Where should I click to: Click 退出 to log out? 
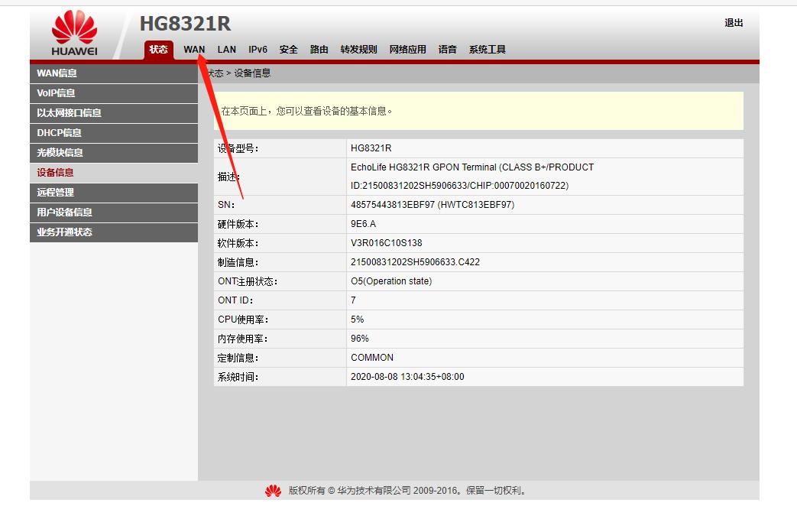point(733,23)
